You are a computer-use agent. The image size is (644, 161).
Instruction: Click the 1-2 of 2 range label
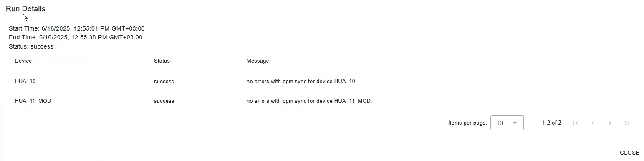[x=552, y=123]
